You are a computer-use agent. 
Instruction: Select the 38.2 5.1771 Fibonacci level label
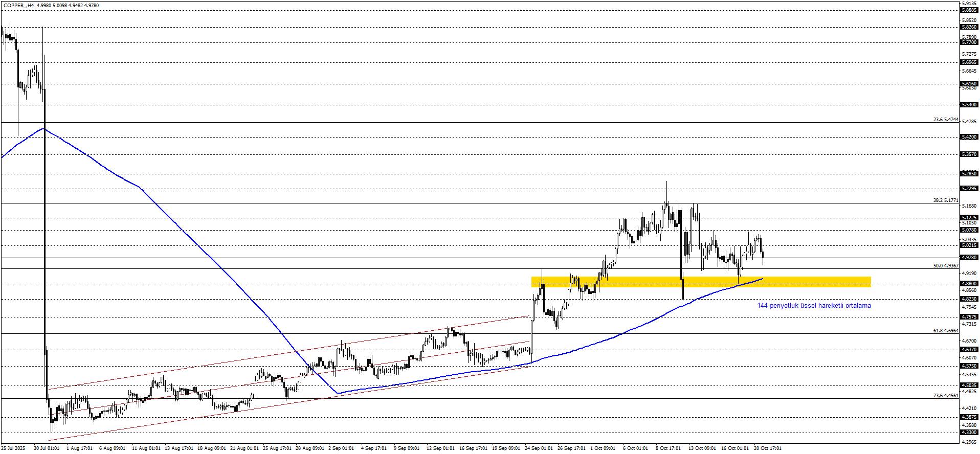click(945, 200)
